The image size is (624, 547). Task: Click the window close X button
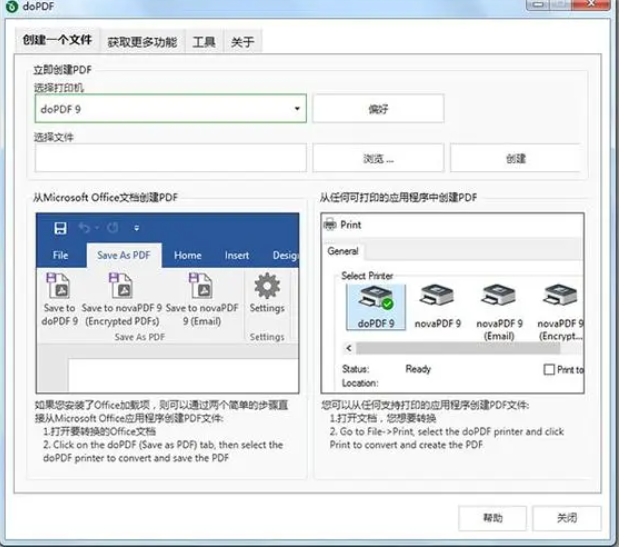[x=591, y=4]
